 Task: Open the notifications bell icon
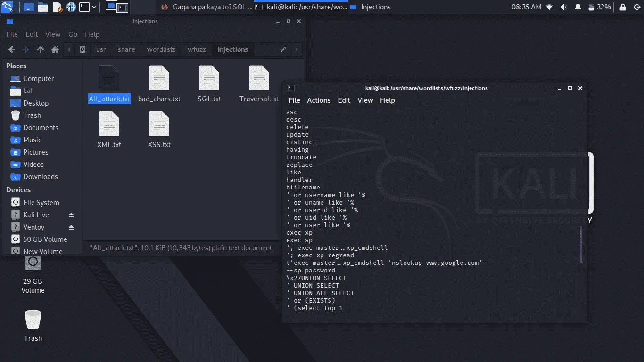point(578,7)
